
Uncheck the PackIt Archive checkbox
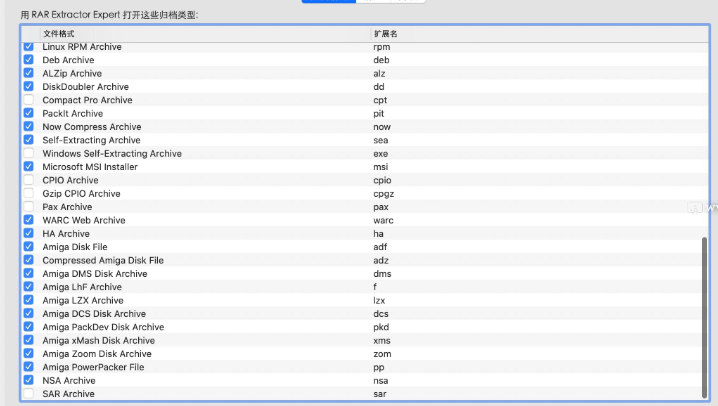[28, 113]
